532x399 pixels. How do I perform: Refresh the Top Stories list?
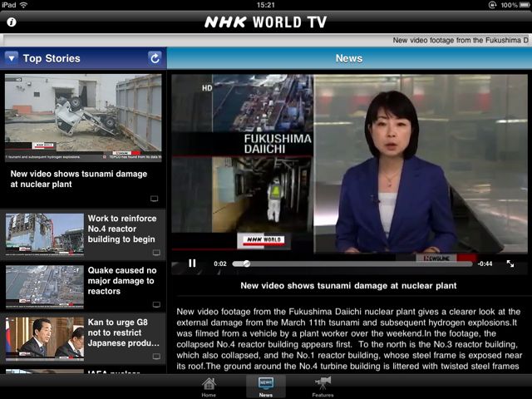click(155, 58)
